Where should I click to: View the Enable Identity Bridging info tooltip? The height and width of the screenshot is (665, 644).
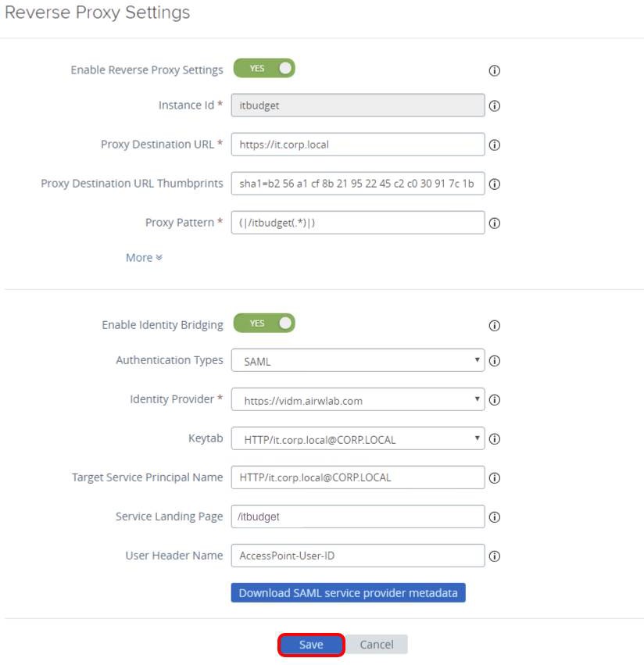click(494, 326)
